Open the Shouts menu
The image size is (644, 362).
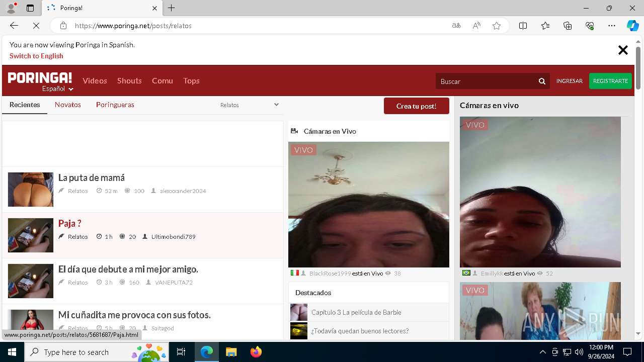[129, 80]
